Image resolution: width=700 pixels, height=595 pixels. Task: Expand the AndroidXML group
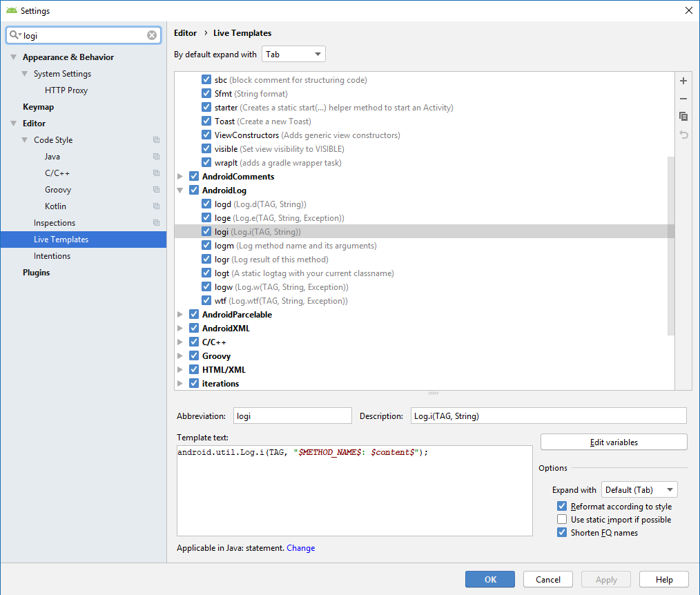(x=180, y=328)
